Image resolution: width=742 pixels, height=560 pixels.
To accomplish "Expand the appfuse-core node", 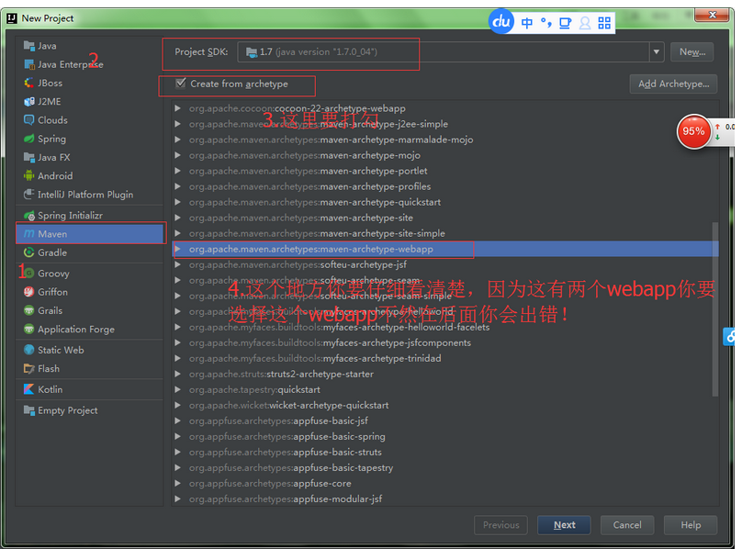I will 177,483.
